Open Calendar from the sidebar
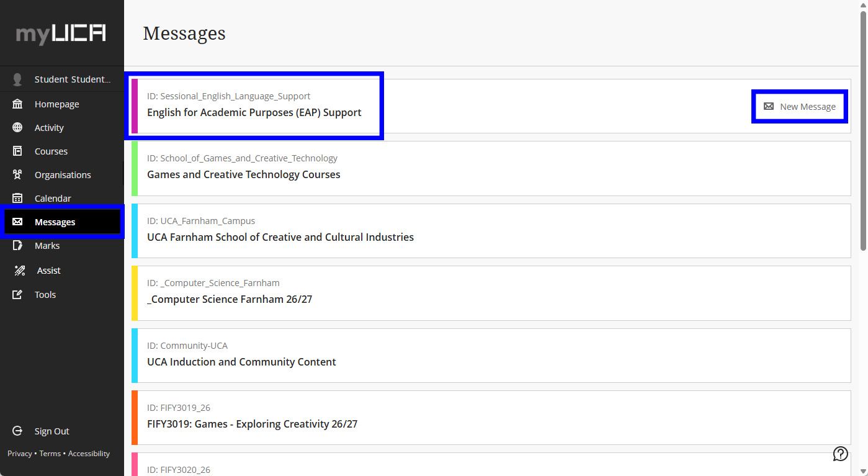The image size is (868, 476). 62,198
